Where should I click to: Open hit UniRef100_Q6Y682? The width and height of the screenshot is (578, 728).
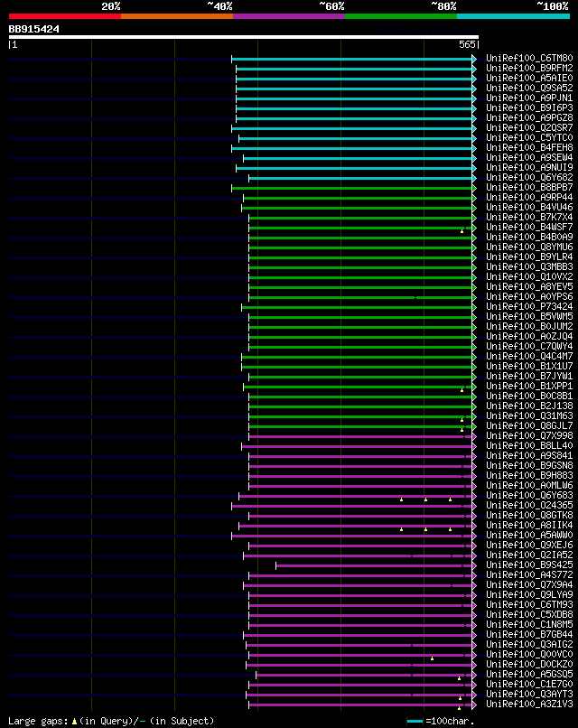click(x=529, y=178)
